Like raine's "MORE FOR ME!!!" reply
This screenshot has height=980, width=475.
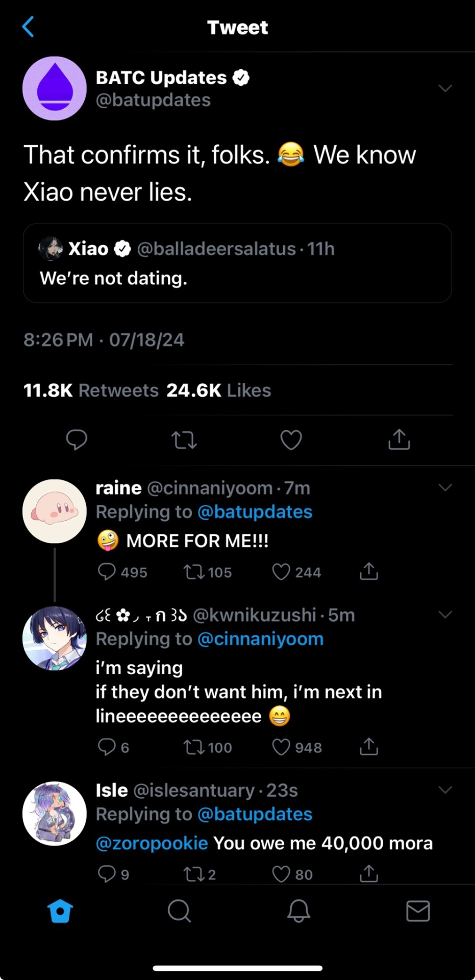click(x=281, y=572)
